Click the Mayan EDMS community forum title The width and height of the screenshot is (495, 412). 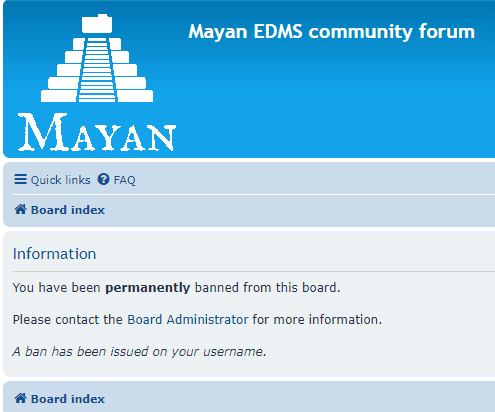coord(331,32)
